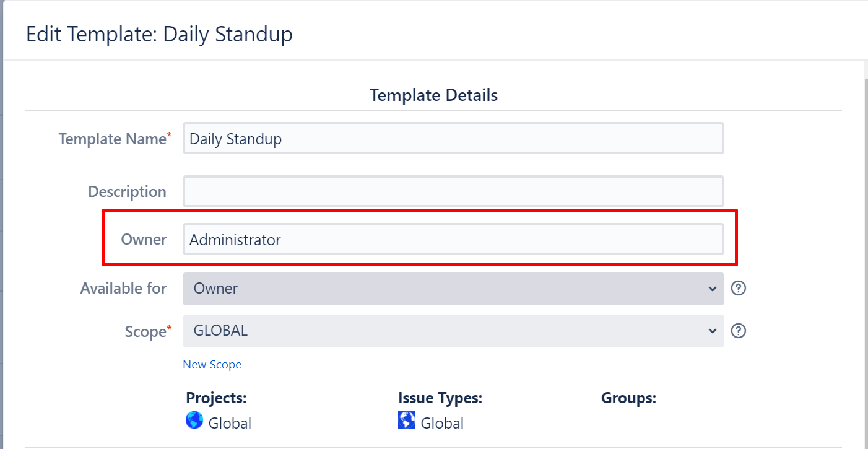Click the New Scope link
868x449 pixels.
tap(212, 365)
